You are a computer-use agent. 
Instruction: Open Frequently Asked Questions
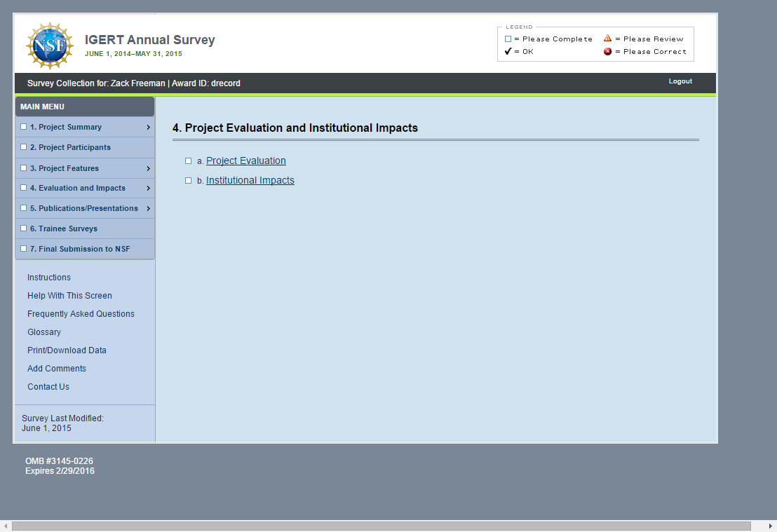(81, 314)
